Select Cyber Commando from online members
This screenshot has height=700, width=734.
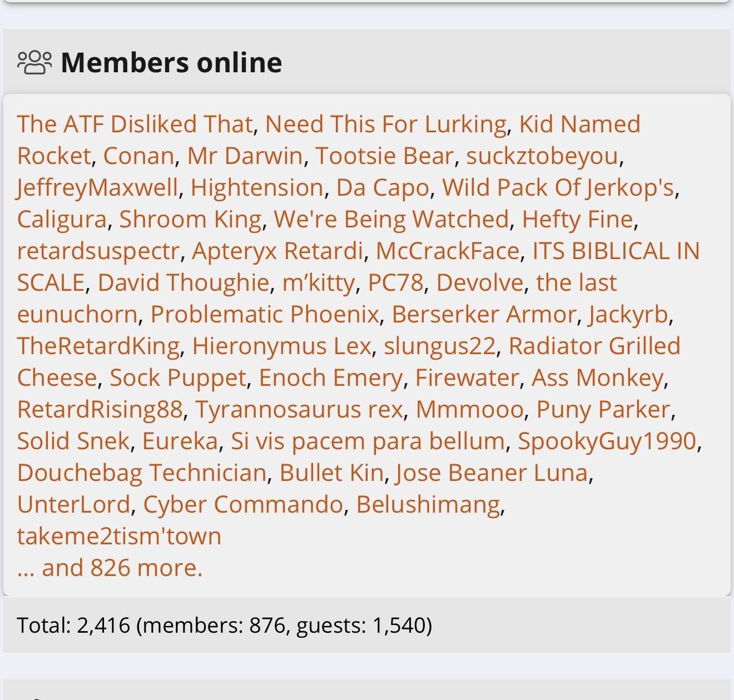click(243, 504)
